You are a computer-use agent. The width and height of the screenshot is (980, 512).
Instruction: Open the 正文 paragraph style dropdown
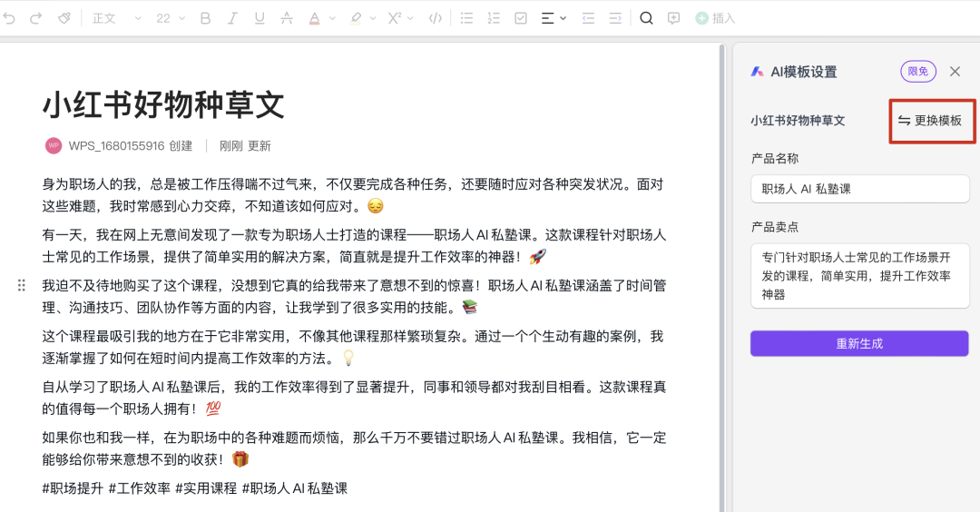(x=117, y=18)
